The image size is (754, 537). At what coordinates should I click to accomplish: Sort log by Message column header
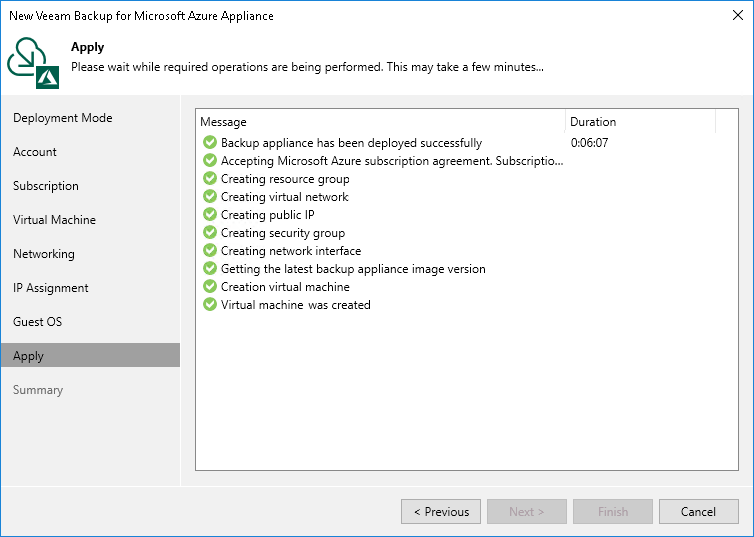tap(380, 122)
